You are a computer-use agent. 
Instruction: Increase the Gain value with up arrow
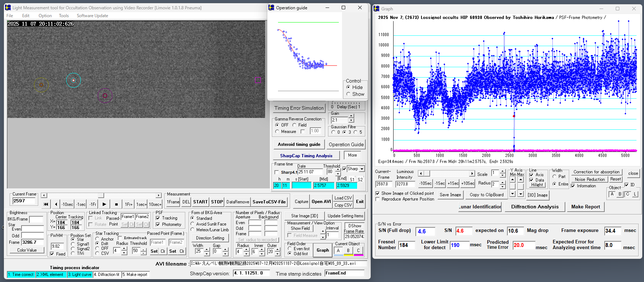tap(351, 116)
